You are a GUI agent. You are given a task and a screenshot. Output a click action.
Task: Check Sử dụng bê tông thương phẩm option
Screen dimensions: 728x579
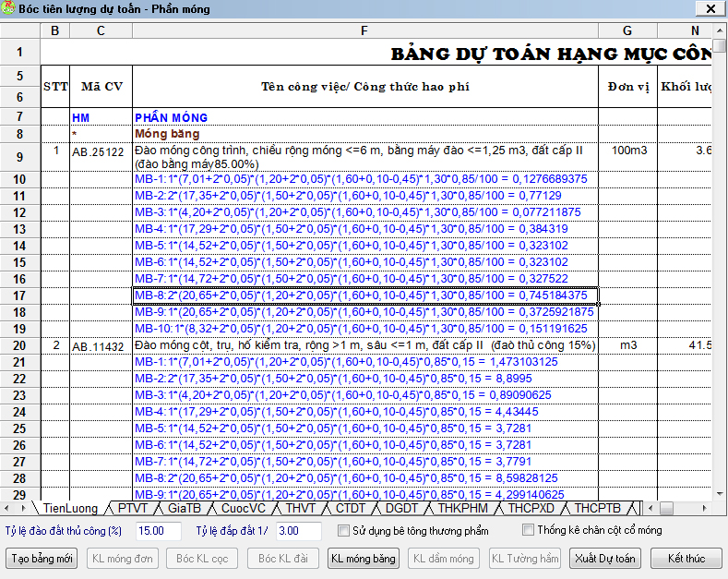343,530
